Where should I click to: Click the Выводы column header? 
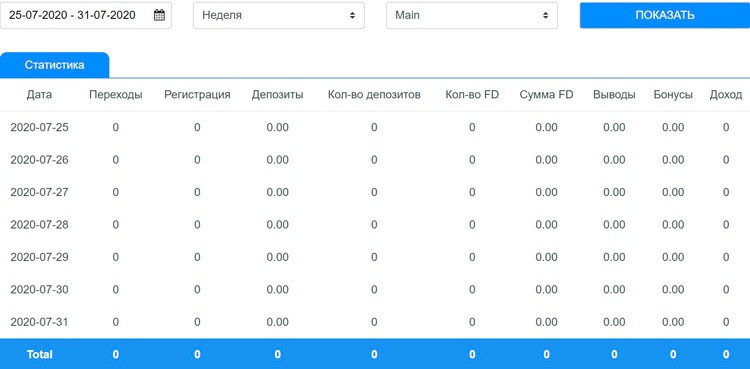614,95
